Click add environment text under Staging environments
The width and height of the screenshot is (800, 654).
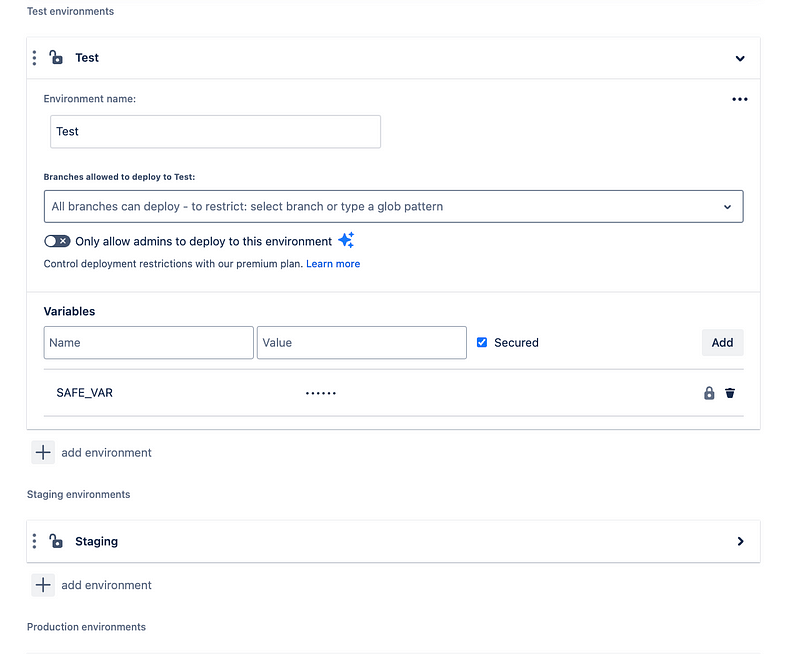point(107,585)
